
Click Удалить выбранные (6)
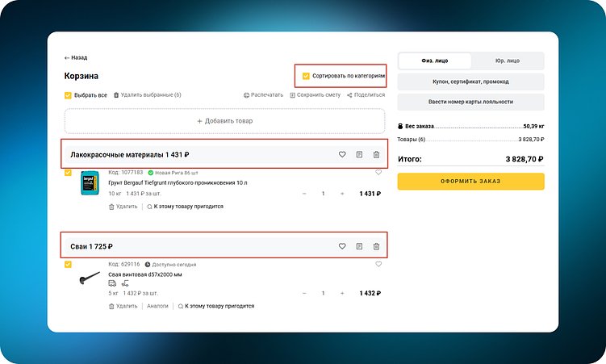[147, 95]
